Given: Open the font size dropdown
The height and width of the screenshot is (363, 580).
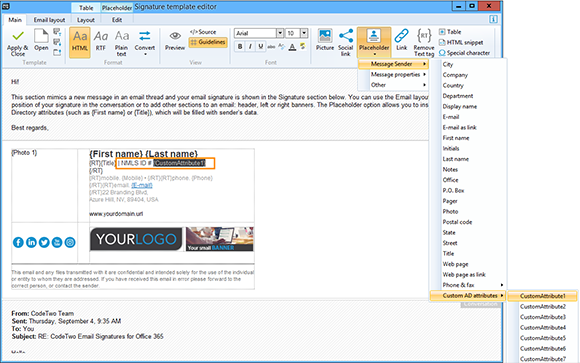Looking at the screenshot, I should (x=304, y=33).
